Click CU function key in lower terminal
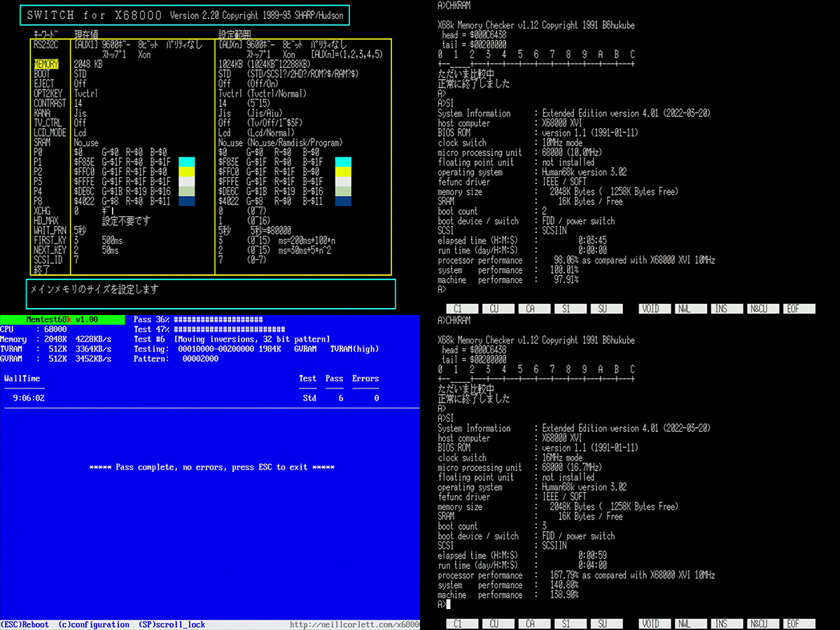Viewport: 840px width, 630px height. (x=497, y=624)
